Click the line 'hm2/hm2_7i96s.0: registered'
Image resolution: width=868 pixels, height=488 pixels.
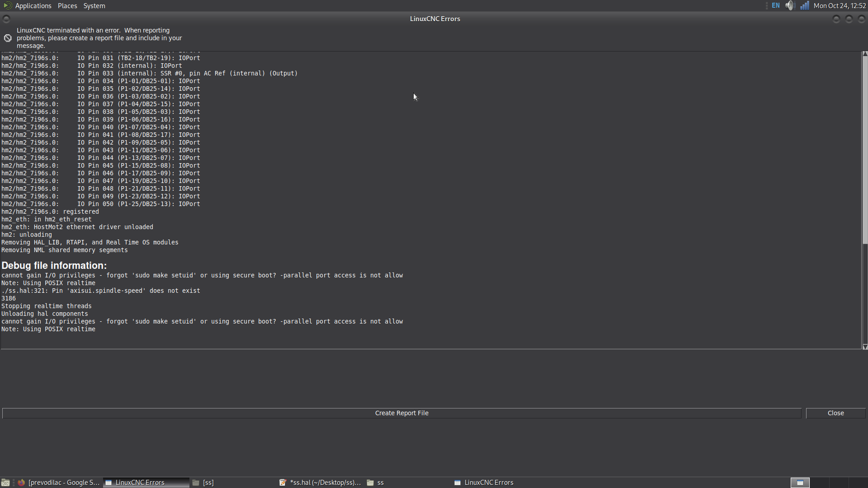(x=50, y=211)
